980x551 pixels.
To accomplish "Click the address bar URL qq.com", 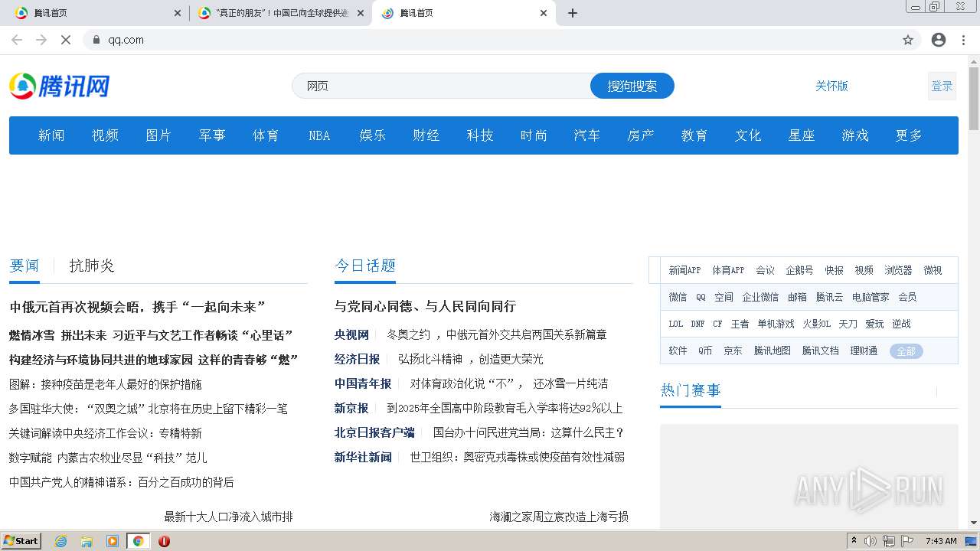I will click(126, 40).
